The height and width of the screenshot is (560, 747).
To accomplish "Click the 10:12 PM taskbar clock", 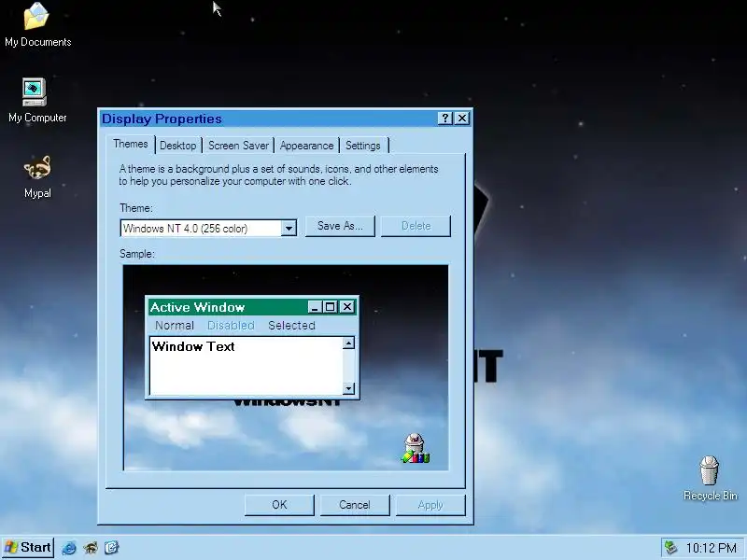I will tap(711, 548).
